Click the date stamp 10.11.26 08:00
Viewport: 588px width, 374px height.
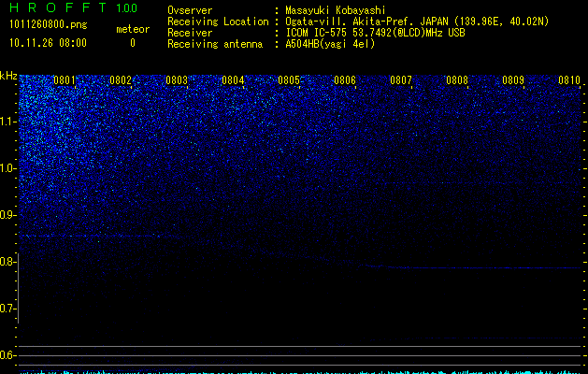pyautogui.click(x=48, y=43)
